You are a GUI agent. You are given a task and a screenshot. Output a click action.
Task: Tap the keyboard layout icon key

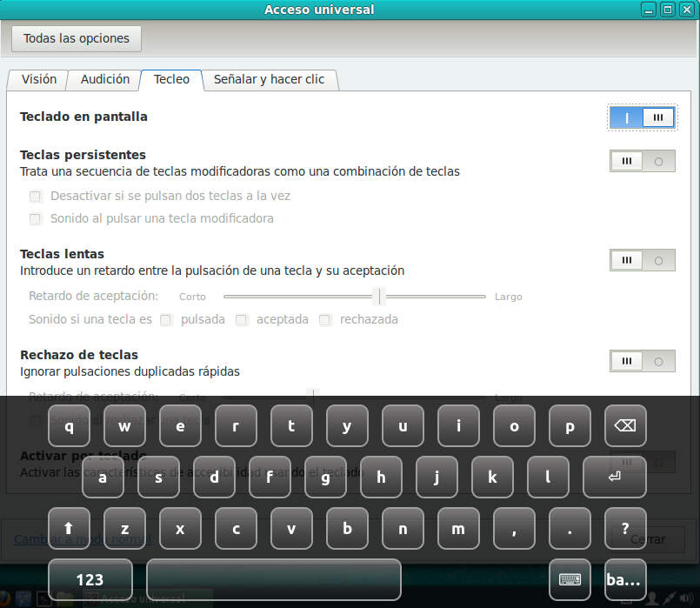pyautogui.click(x=570, y=579)
